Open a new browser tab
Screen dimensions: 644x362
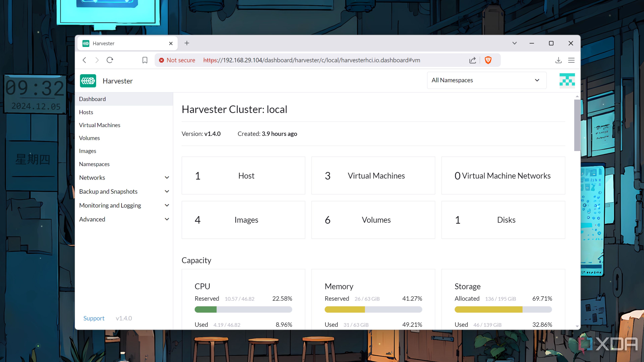point(187,43)
